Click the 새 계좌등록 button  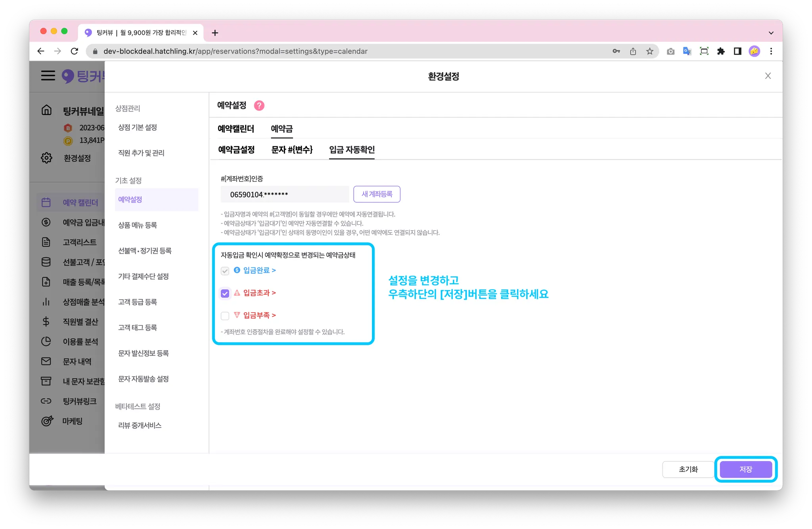[x=377, y=194]
